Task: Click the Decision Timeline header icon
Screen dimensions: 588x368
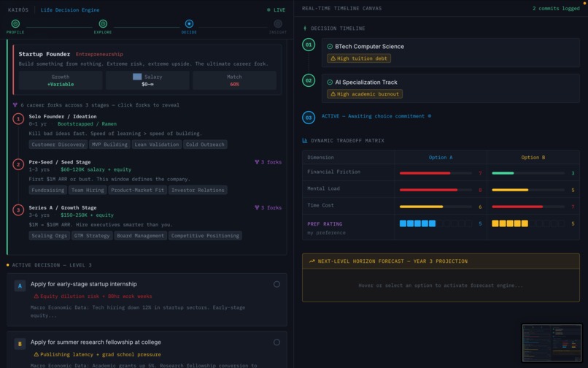Action: (305, 28)
